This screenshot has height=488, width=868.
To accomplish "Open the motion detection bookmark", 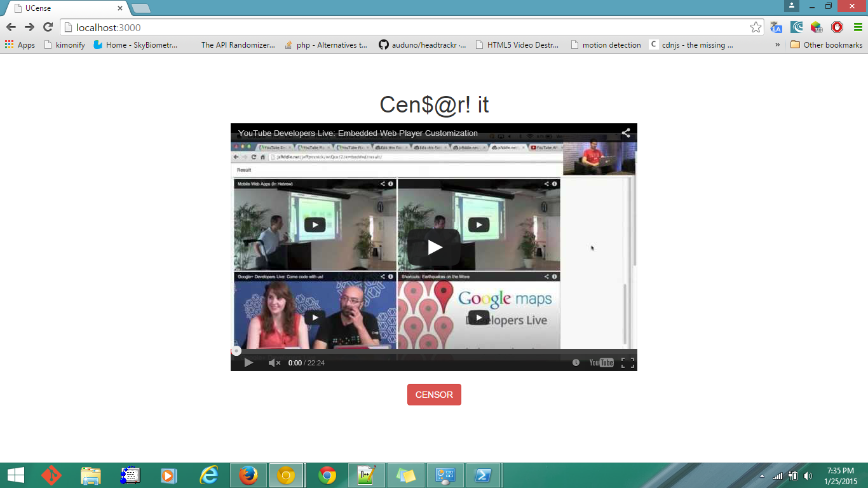I will (606, 45).
